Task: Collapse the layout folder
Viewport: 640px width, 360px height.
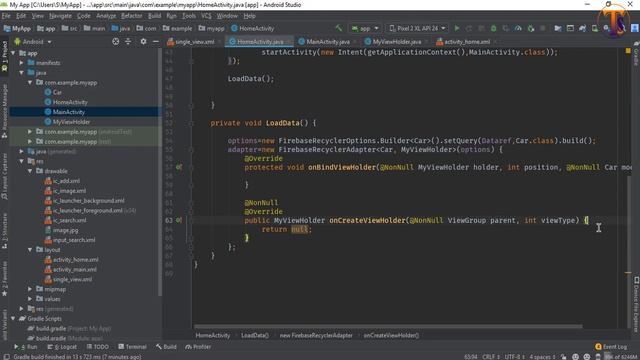Action: 30,249
